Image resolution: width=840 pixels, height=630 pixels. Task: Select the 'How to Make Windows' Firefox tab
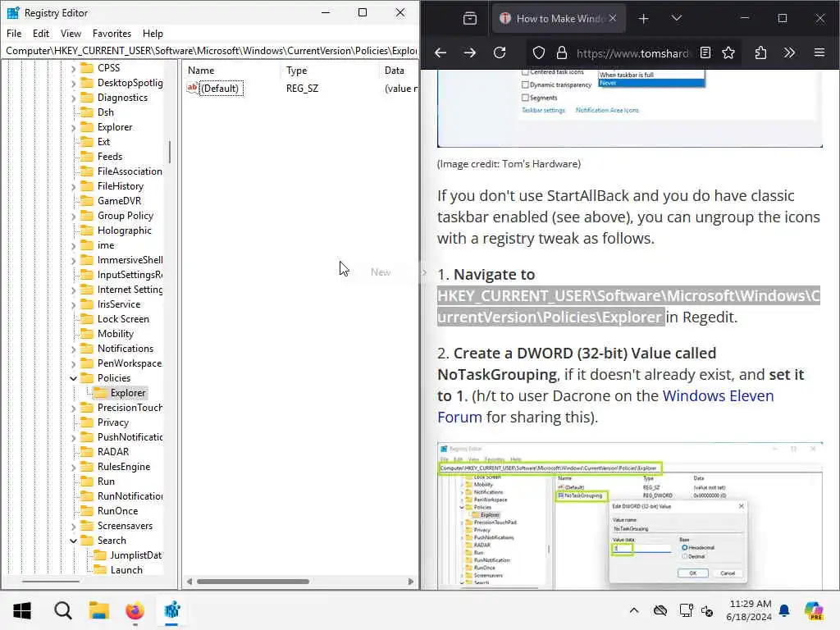click(558, 18)
